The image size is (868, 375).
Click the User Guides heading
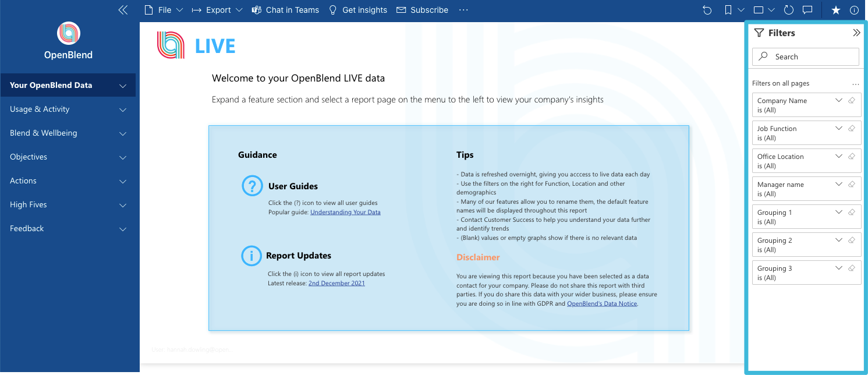coord(293,186)
